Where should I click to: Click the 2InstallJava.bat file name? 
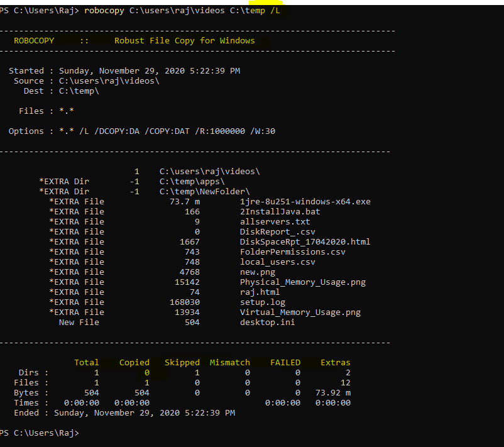click(x=280, y=211)
